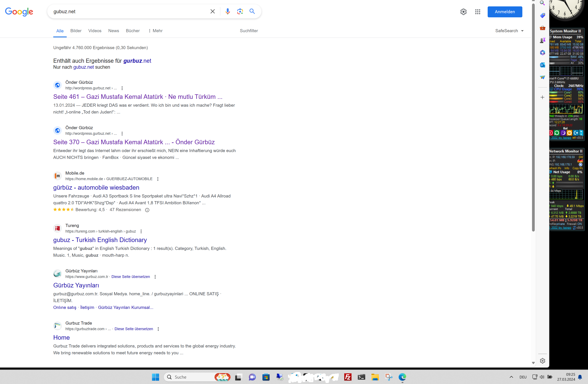The width and height of the screenshot is (588, 384).
Task: Open Edge sidebar Tools briefcase icon
Action: (x=542, y=28)
